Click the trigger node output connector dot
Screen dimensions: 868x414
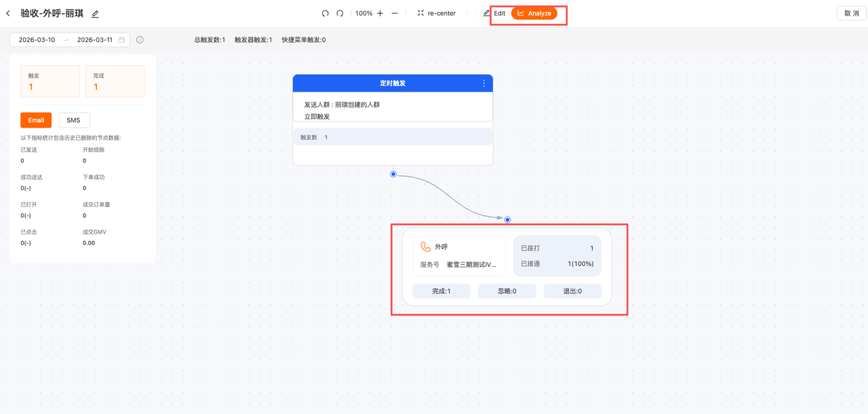coord(393,174)
